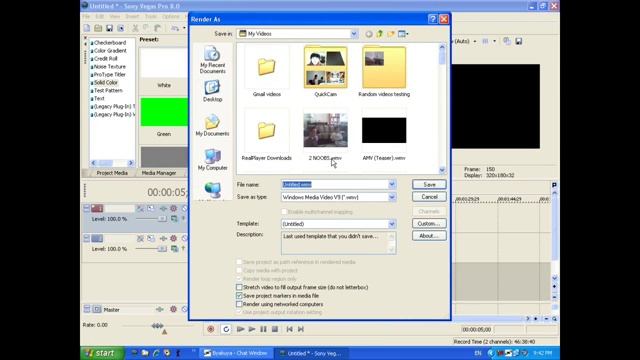Open the QuickCam folder
This screenshot has height=360, width=640.
point(325,72)
